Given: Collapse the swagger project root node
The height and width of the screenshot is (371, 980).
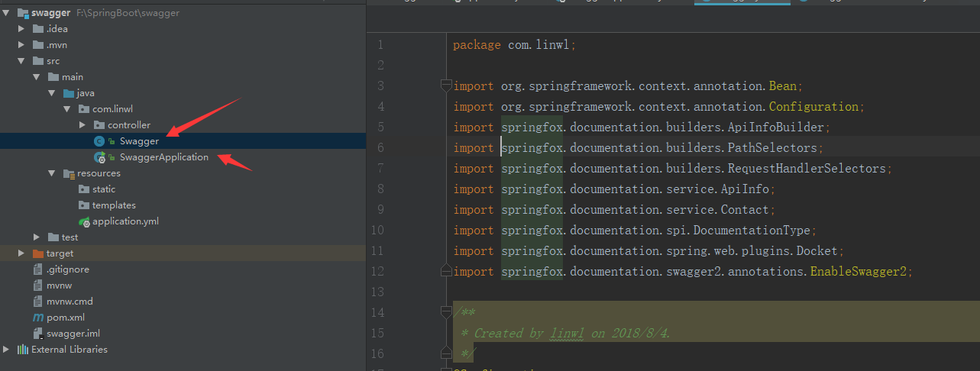Looking at the screenshot, I should pos(6,13).
